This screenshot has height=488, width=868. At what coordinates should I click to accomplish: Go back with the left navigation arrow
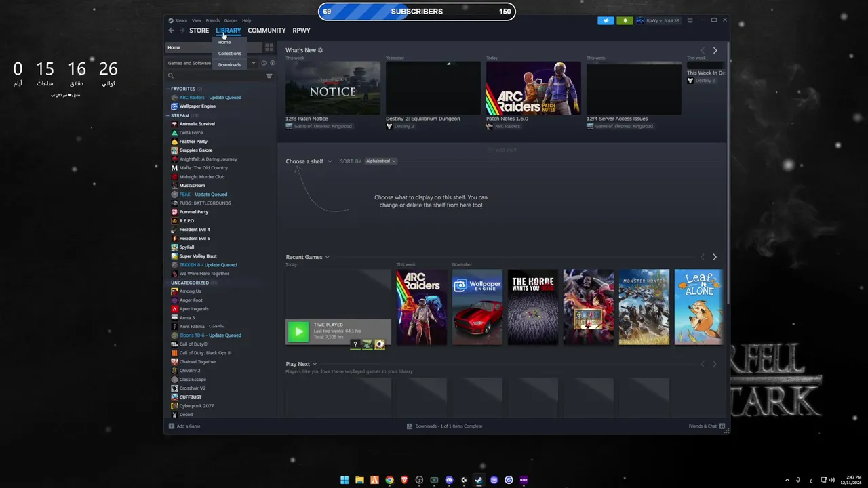click(x=171, y=30)
